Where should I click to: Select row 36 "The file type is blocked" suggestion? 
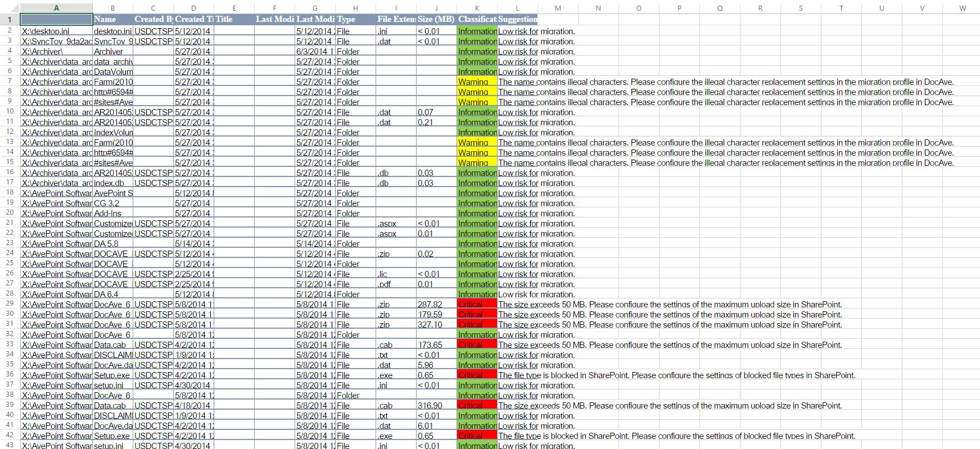676,375
